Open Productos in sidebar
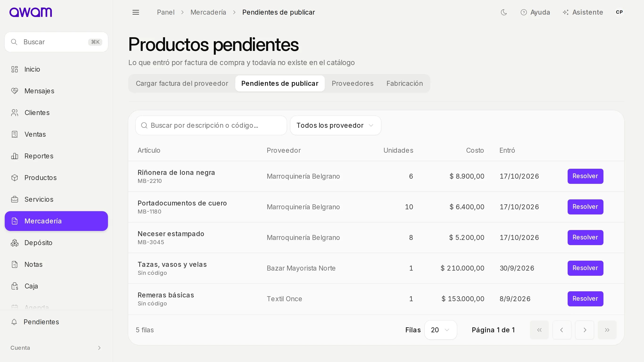Screen dimensions: 644x362 56,178
